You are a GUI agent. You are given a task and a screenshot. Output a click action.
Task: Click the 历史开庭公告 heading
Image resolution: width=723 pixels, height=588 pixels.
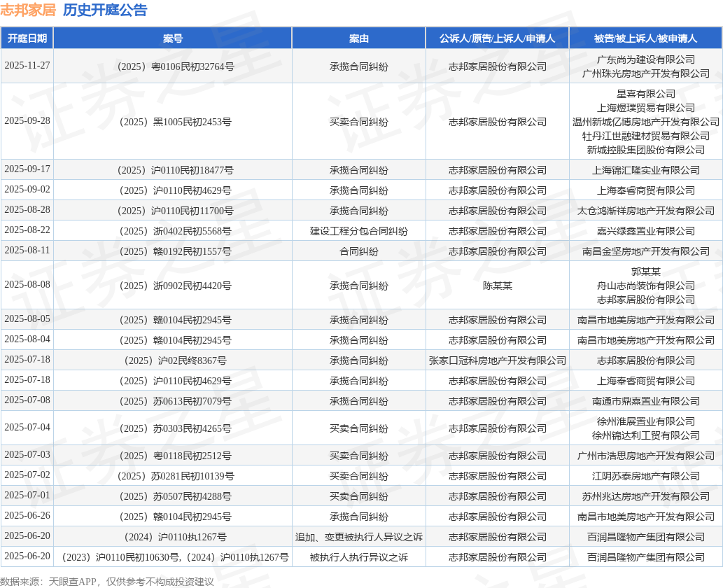[105, 10]
